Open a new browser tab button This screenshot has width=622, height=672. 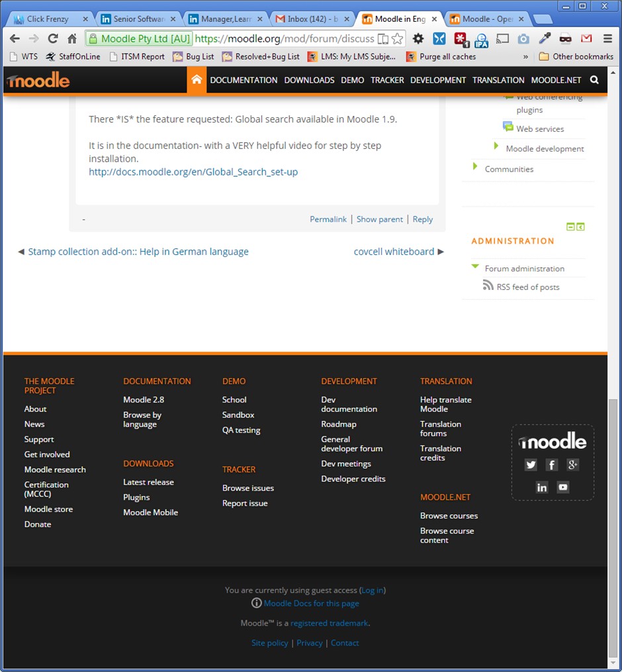coord(542,19)
